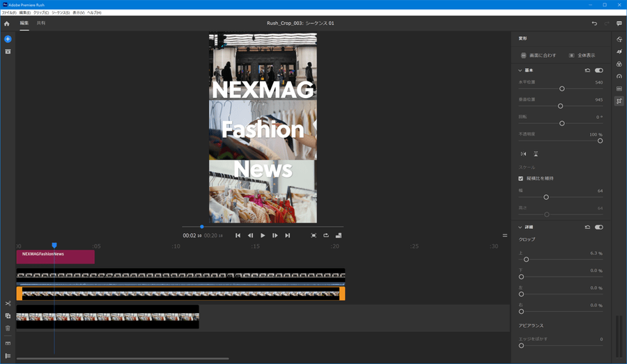Image resolution: width=627 pixels, height=364 pixels.
Task: Click the Undo arrow icon
Action: 594,24
